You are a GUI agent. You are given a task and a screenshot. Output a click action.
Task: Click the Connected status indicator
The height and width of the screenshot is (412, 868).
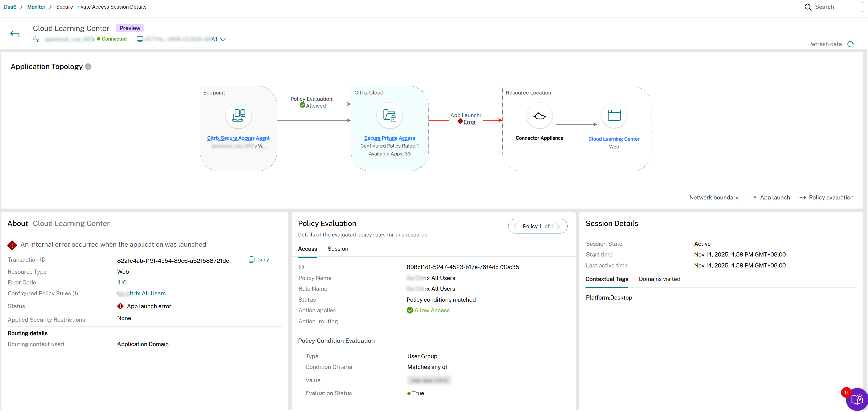[x=112, y=39]
